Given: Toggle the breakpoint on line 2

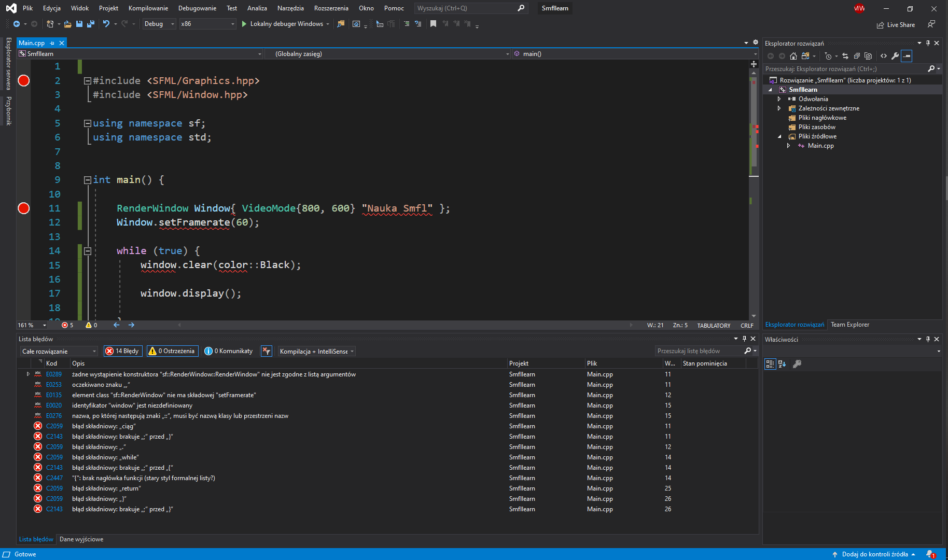Looking at the screenshot, I should (24, 80).
